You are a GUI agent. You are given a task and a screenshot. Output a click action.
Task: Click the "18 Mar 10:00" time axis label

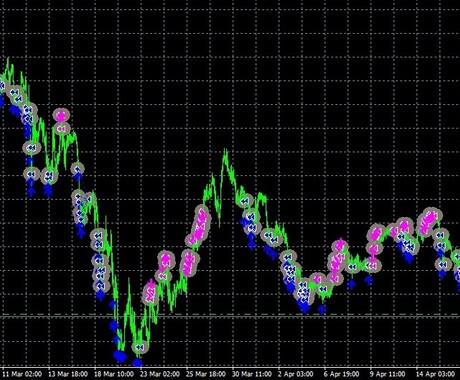[x=114, y=374]
